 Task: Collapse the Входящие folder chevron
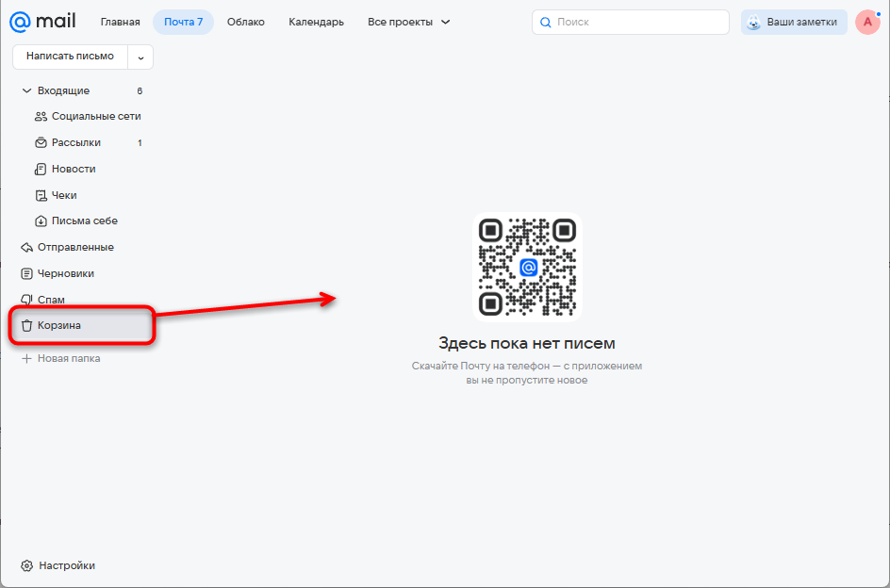[x=26, y=90]
